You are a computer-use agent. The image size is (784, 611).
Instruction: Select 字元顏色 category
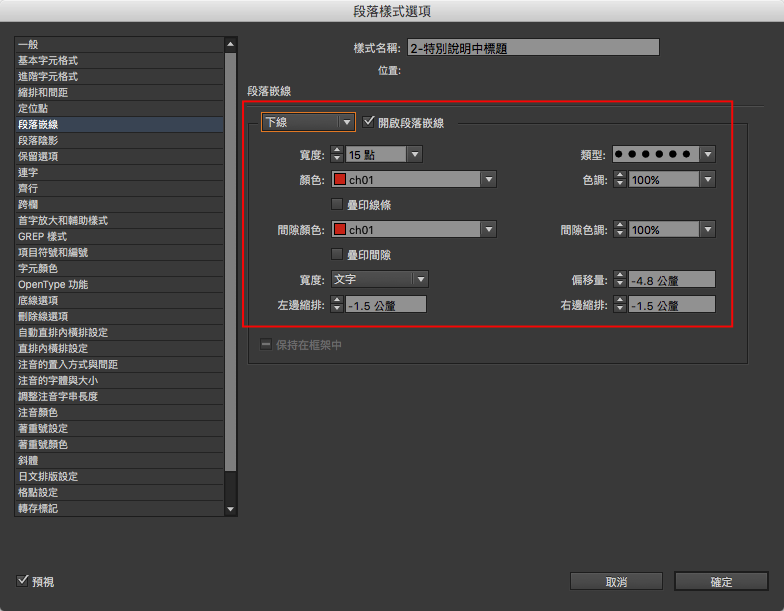point(119,268)
